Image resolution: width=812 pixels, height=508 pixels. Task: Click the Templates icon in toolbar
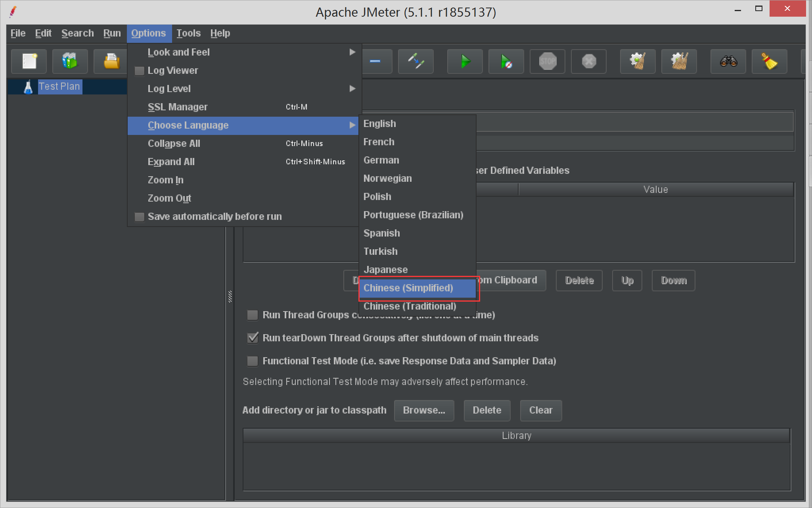(x=70, y=62)
